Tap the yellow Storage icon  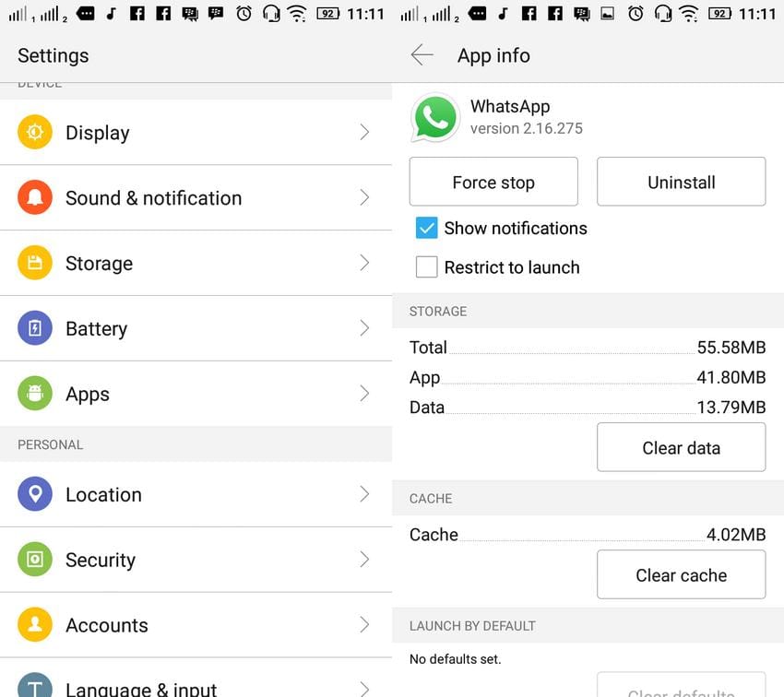[35, 264]
